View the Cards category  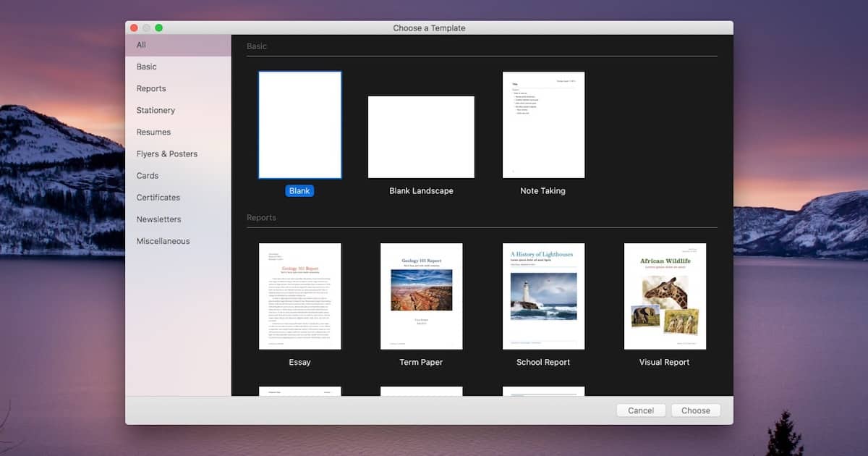click(148, 175)
